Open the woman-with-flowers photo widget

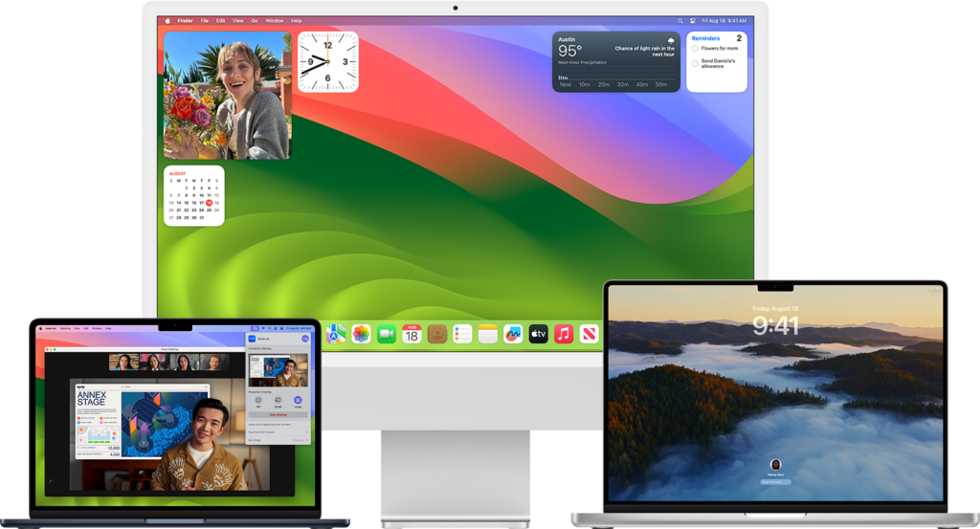pos(228,96)
